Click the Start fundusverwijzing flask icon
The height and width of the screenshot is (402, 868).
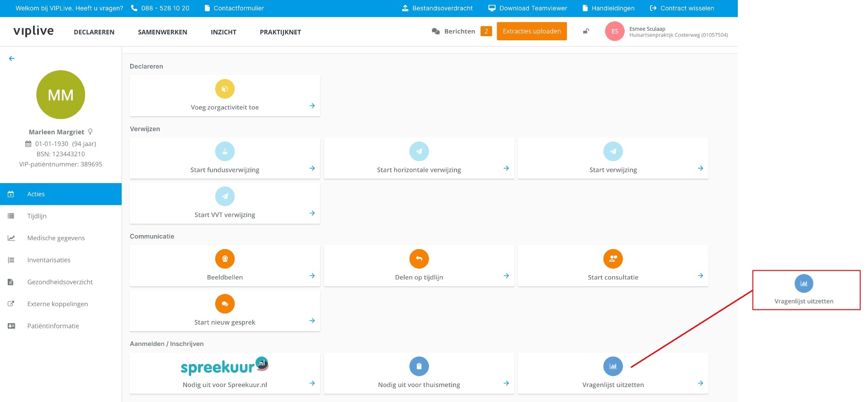pyautogui.click(x=225, y=151)
